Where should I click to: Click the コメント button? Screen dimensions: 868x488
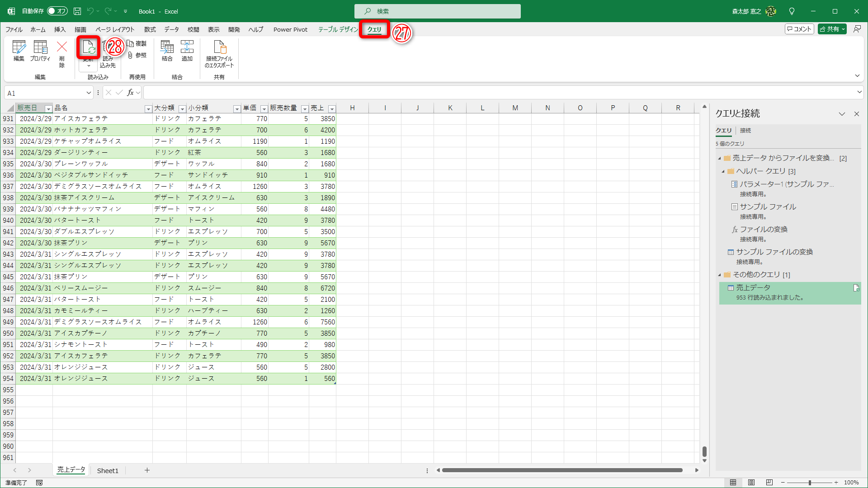click(799, 29)
